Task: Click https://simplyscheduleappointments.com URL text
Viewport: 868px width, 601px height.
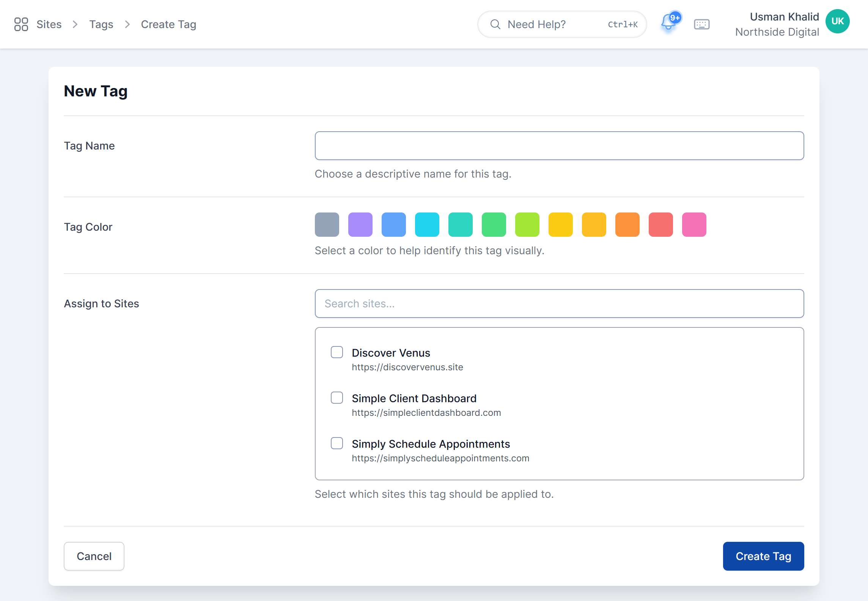Action: [x=440, y=458]
